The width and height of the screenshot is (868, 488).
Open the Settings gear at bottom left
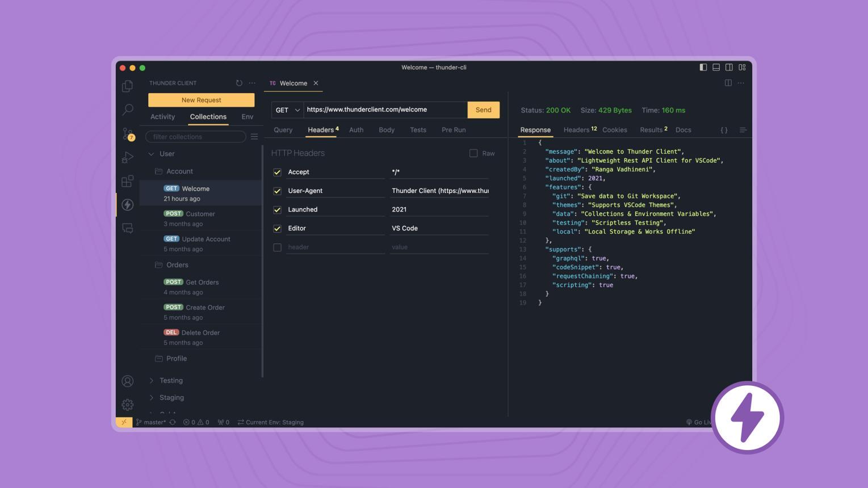coord(127,405)
